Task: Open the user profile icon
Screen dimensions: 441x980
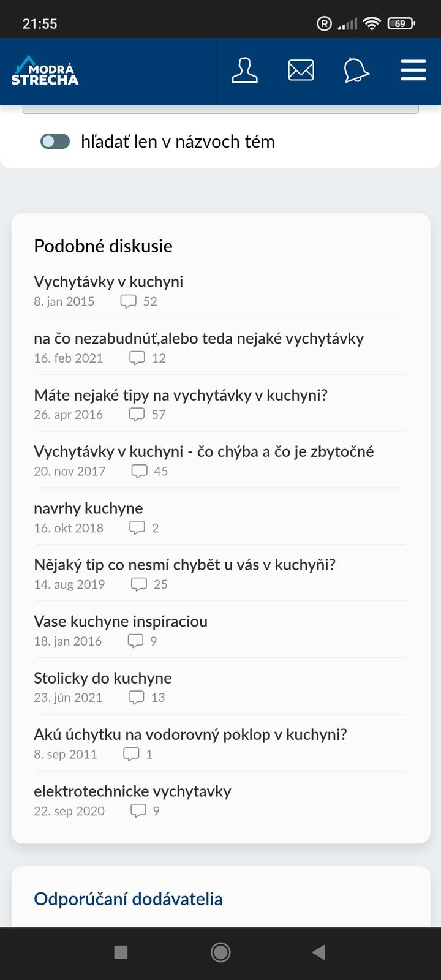Action: (x=244, y=70)
